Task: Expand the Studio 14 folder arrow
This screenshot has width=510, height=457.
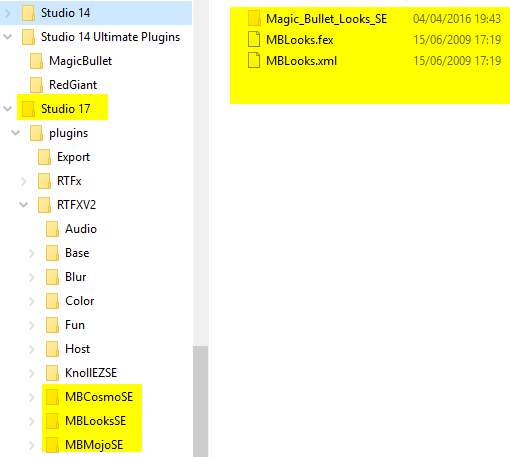Action: click(x=8, y=13)
